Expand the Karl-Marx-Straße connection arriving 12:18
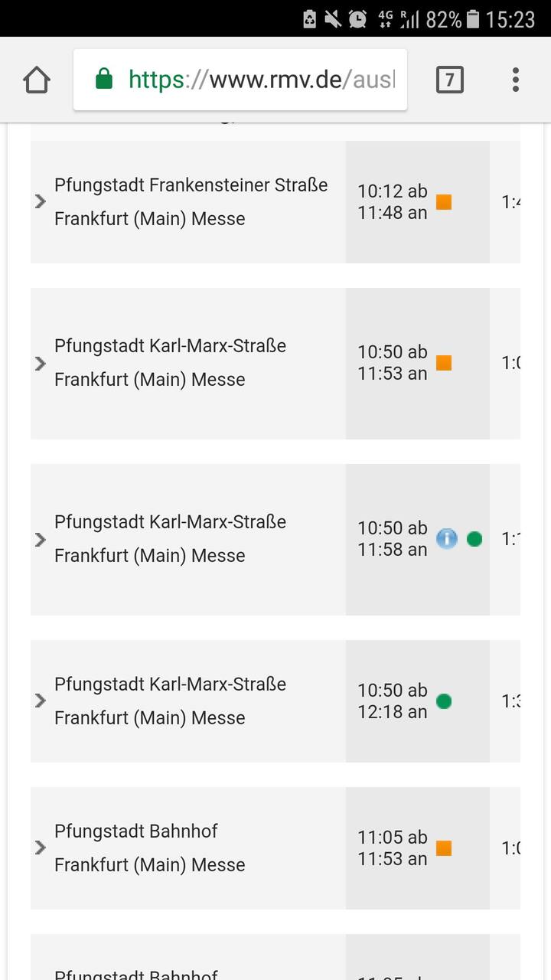The width and height of the screenshot is (551, 980). [x=41, y=701]
